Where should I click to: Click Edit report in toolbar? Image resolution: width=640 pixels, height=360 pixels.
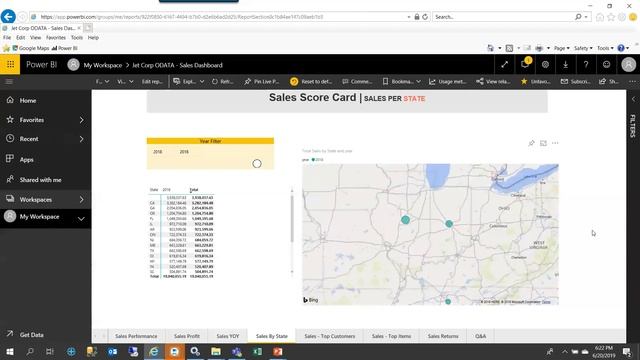click(152, 82)
